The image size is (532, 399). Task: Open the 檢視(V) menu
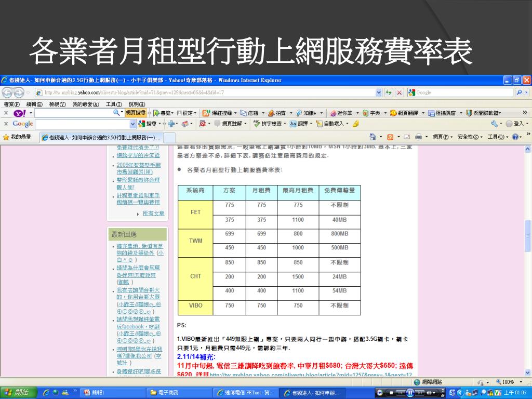(57, 104)
